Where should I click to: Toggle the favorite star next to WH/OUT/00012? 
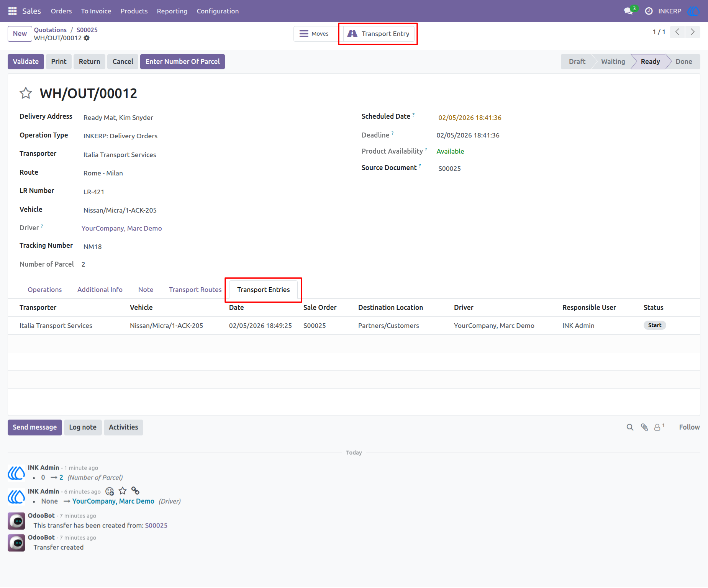[26, 93]
